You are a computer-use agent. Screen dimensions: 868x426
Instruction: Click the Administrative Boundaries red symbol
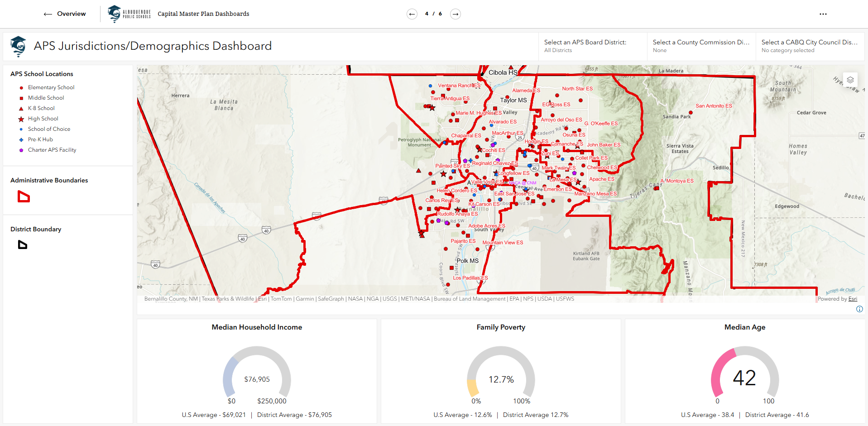click(24, 196)
